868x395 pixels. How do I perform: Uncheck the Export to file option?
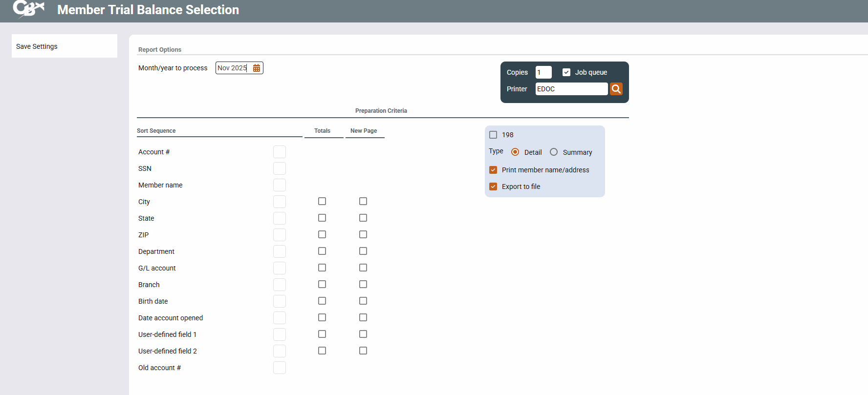pyautogui.click(x=493, y=187)
